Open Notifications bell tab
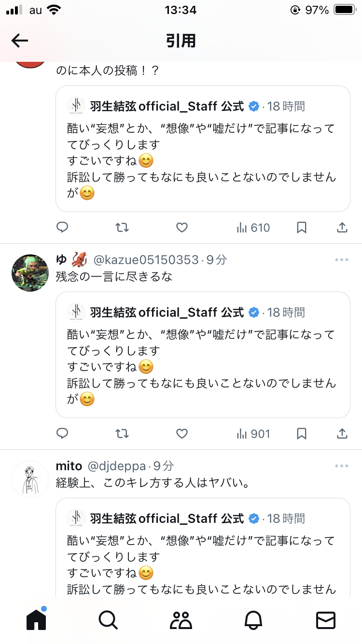The height and width of the screenshot is (644, 362). [253, 620]
